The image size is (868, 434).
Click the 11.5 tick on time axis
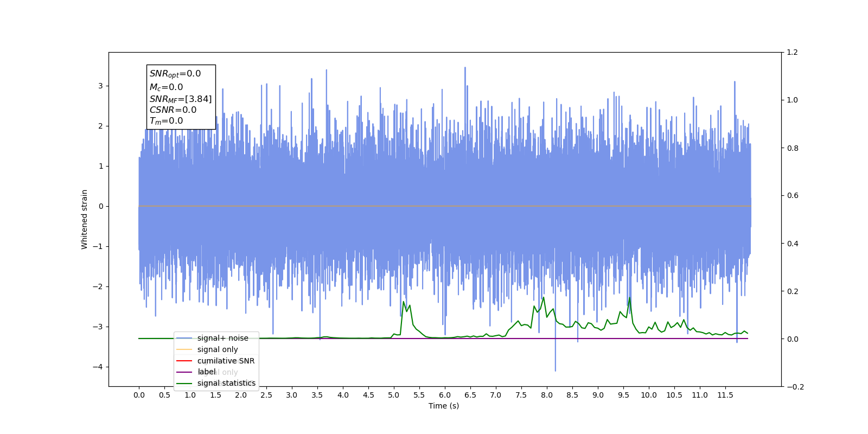coord(725,395)
